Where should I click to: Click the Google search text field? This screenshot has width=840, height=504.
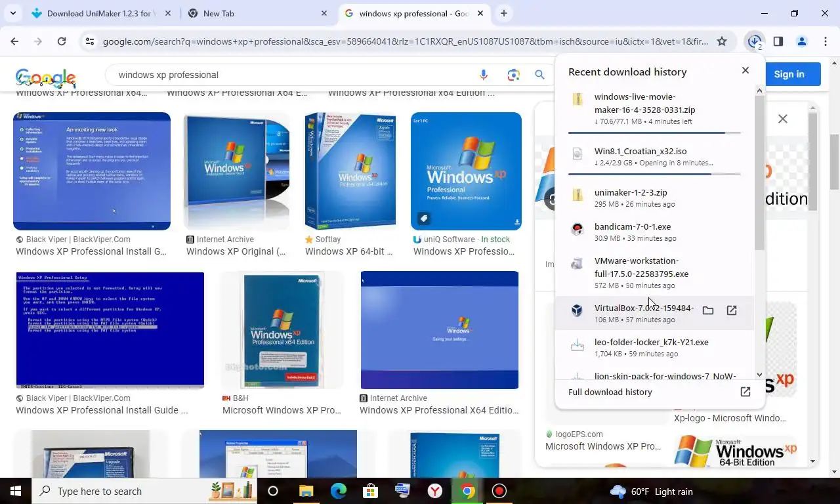point(292,75)
